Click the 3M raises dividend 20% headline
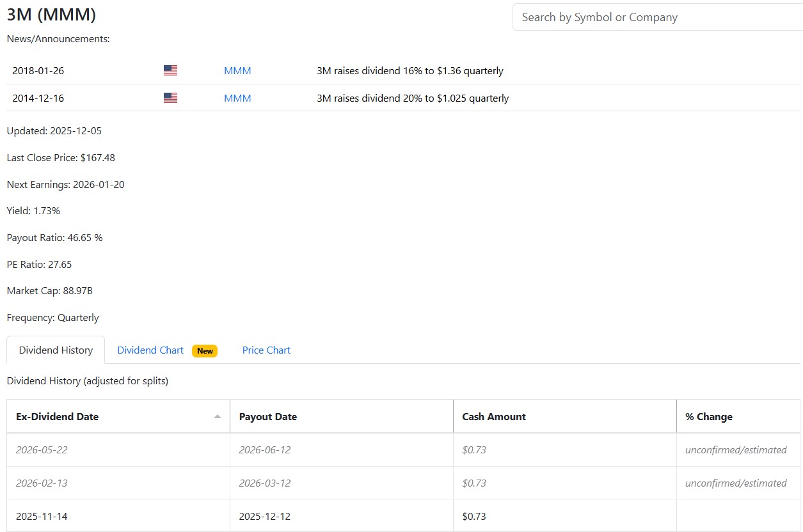The image size is (803, 532). [413, 98]
